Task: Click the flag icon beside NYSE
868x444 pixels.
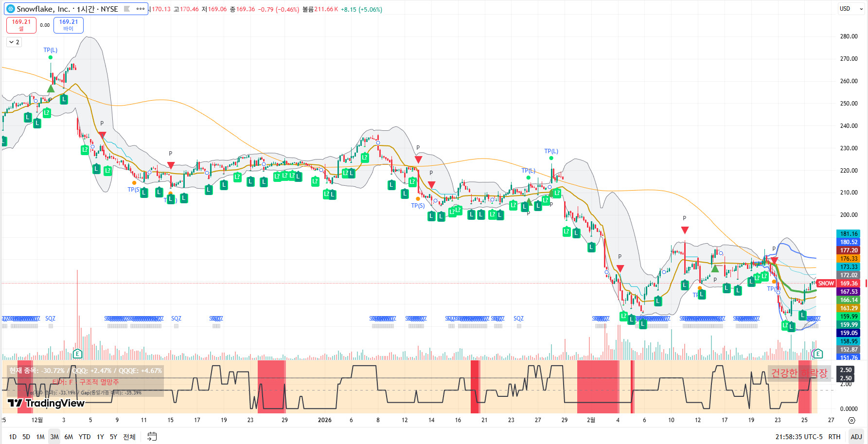Action: 127,9
